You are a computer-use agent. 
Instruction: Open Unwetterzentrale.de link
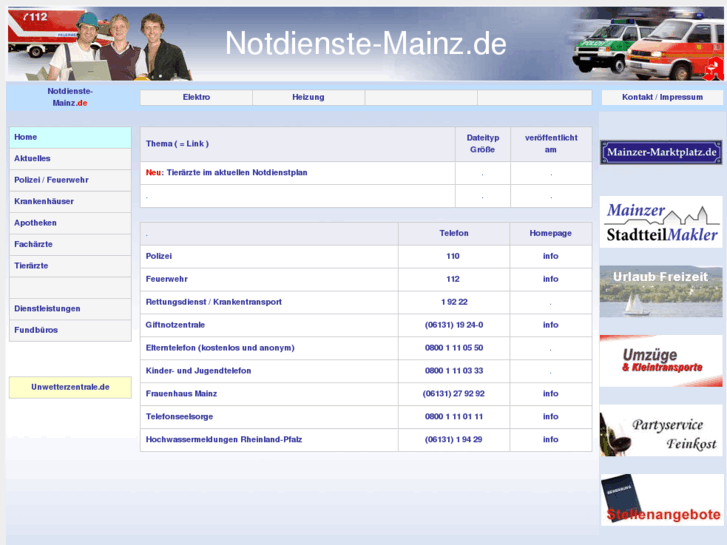tap(70, 387)
